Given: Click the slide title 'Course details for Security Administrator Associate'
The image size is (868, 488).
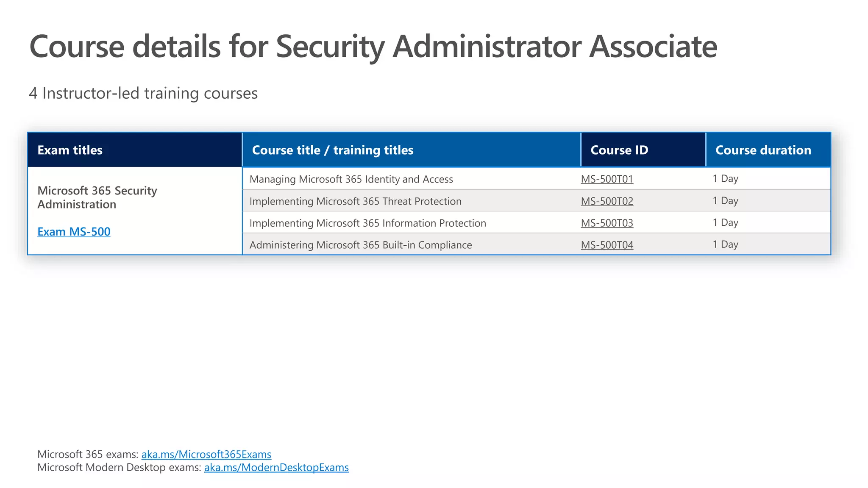Looking at the screenshot, I should (x=373, y=47).
